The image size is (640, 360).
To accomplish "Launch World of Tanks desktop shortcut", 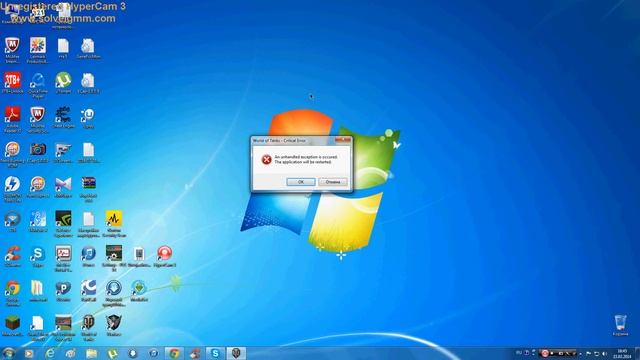I will (x=88, y=327).
